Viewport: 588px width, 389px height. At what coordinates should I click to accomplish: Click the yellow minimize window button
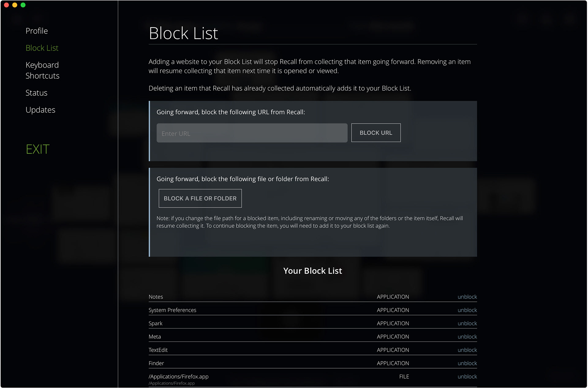point(15,5)
